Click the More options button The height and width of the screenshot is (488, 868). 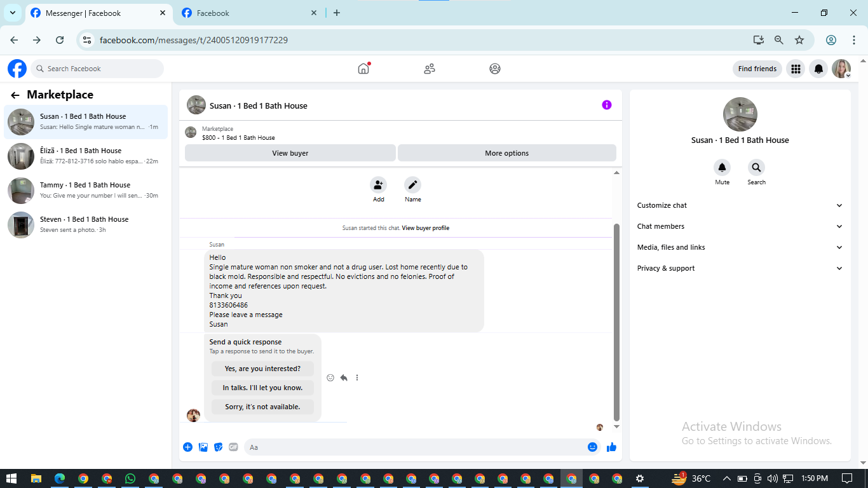507,153
